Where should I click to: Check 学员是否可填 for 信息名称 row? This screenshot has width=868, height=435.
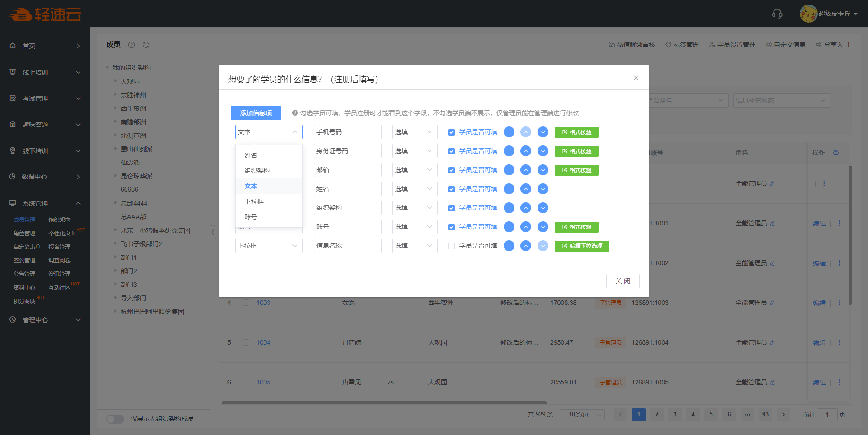[x=451, y=246]
